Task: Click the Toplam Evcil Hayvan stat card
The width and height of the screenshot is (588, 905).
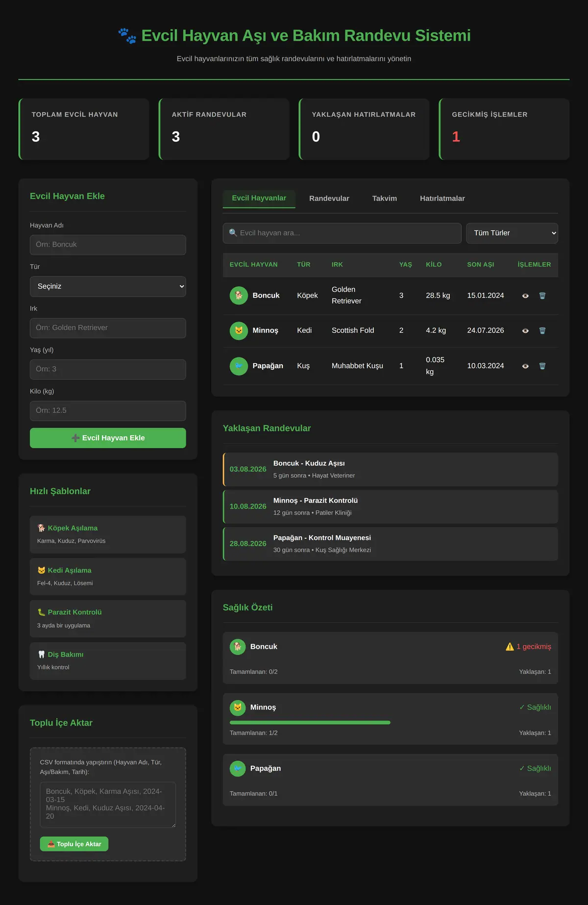Action: tap(84, 129)
